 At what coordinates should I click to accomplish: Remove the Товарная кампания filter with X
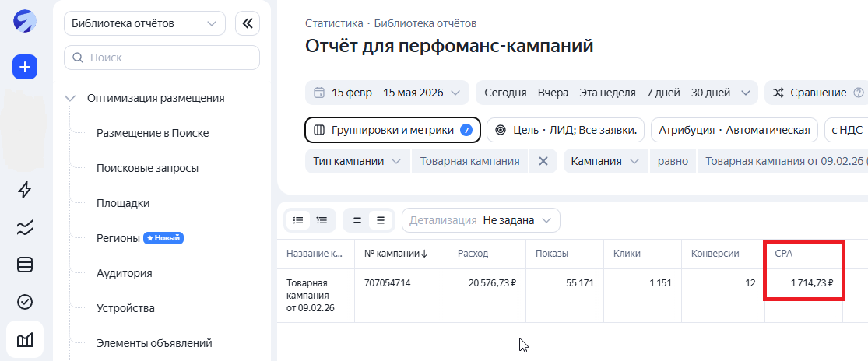543,161
